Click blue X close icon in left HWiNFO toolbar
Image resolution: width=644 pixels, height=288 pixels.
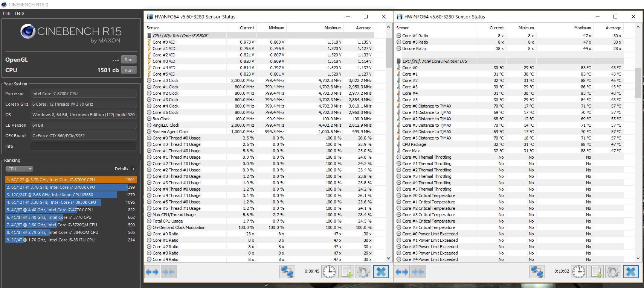[381, 272]
